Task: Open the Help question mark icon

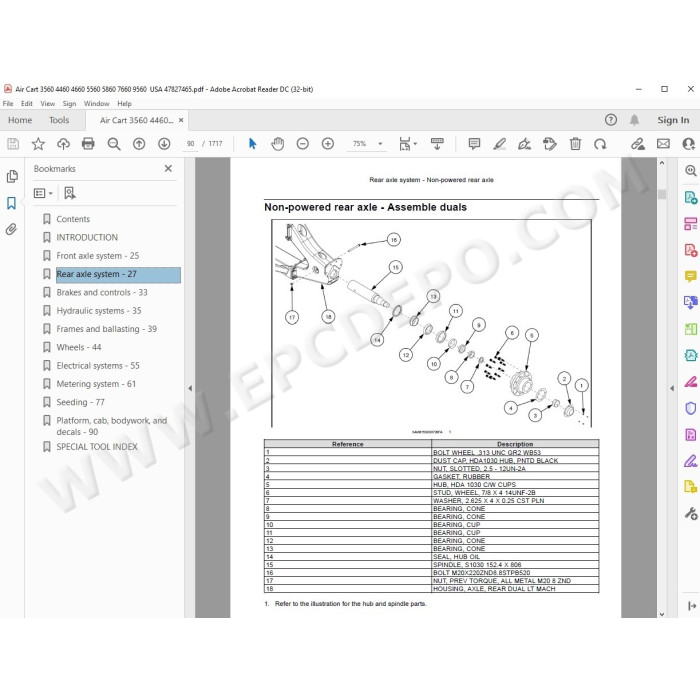Action: coord(611,120)
